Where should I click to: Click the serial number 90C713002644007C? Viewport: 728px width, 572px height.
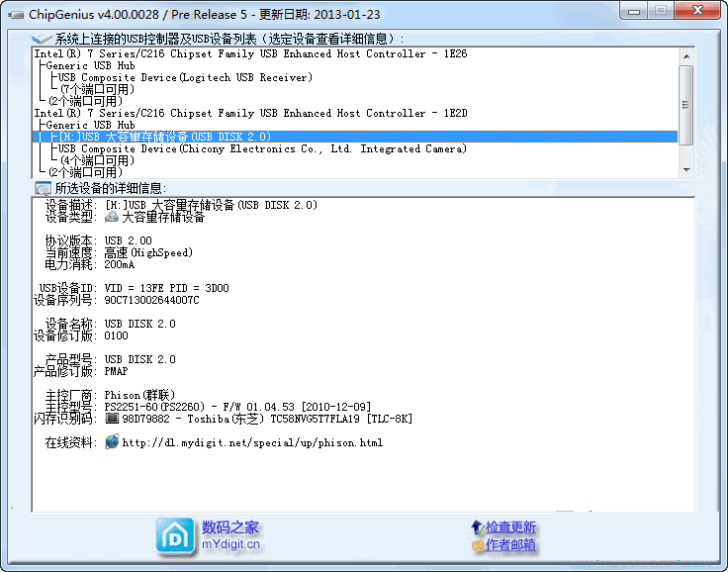click(151, 300)
